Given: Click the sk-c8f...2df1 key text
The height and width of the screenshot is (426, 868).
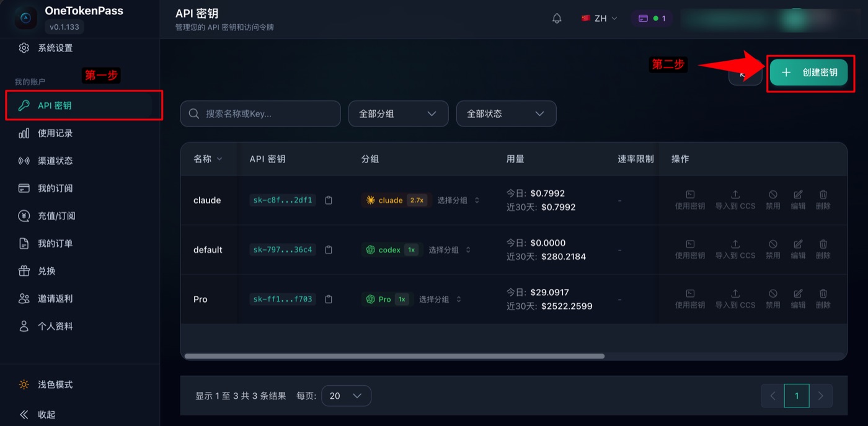Looking at the screenshot, I should [283, 200].
